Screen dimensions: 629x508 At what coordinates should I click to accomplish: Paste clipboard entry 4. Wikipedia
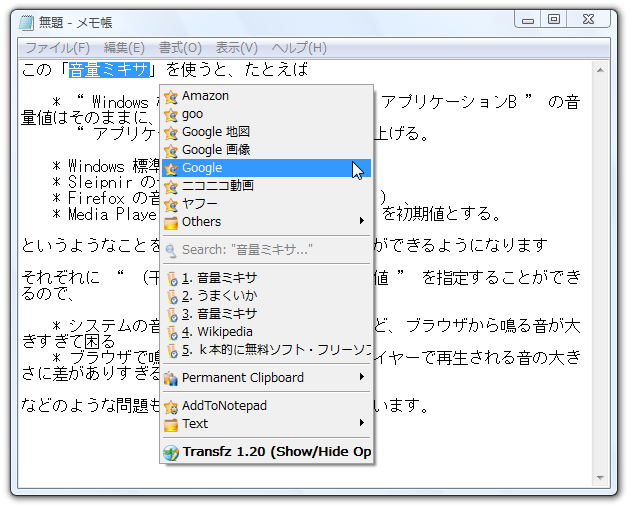point(266,331)
